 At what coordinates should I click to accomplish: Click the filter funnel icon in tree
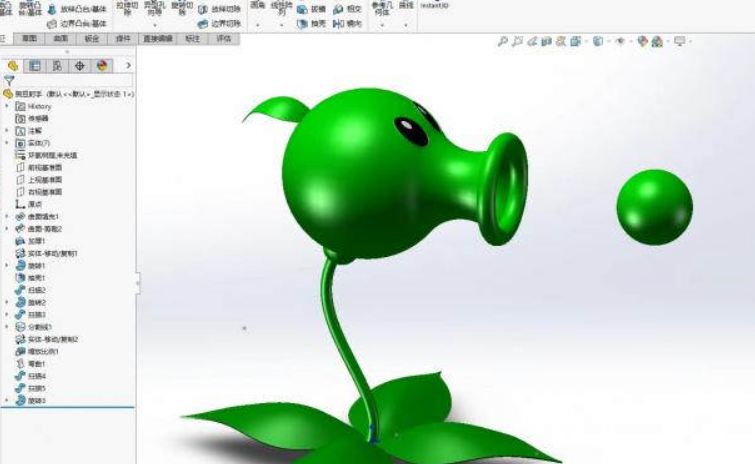(x=9, y=80)
